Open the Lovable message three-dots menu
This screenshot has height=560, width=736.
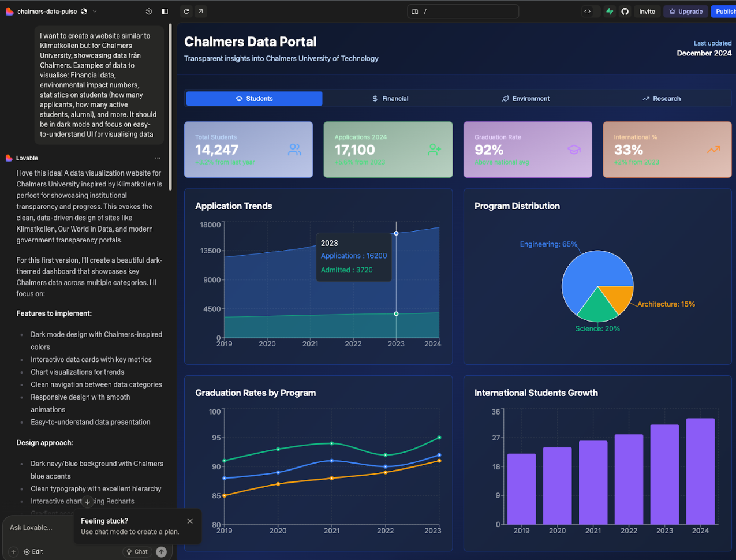(x=158, y=158)
